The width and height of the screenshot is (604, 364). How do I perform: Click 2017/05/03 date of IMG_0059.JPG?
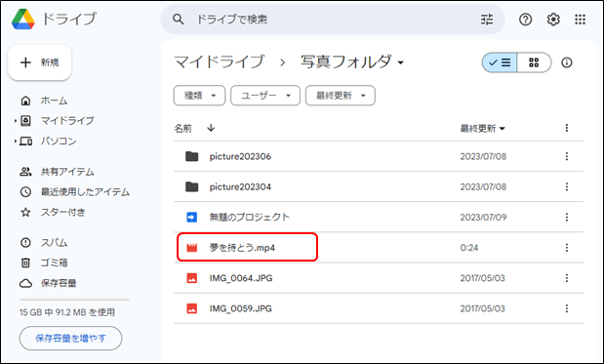483,308
